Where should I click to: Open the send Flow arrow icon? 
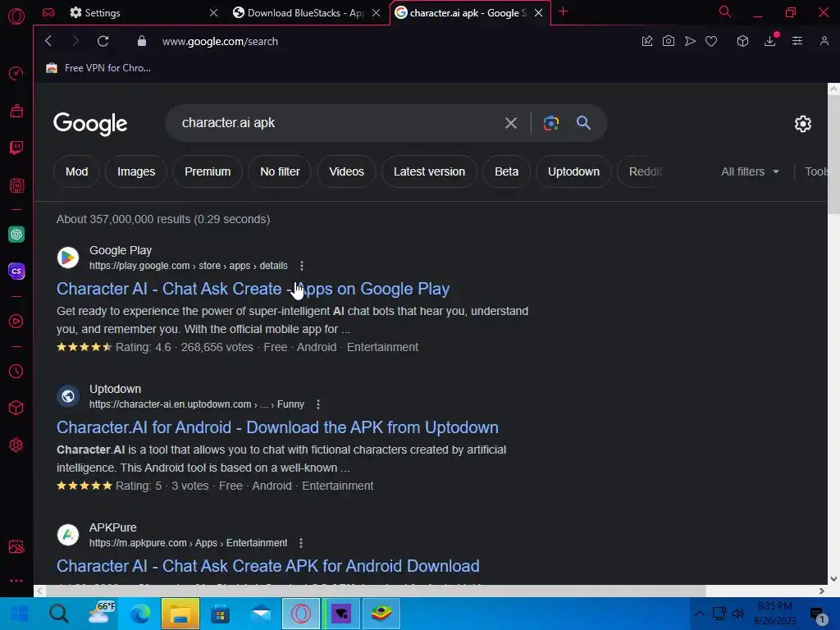coord(690,41)
